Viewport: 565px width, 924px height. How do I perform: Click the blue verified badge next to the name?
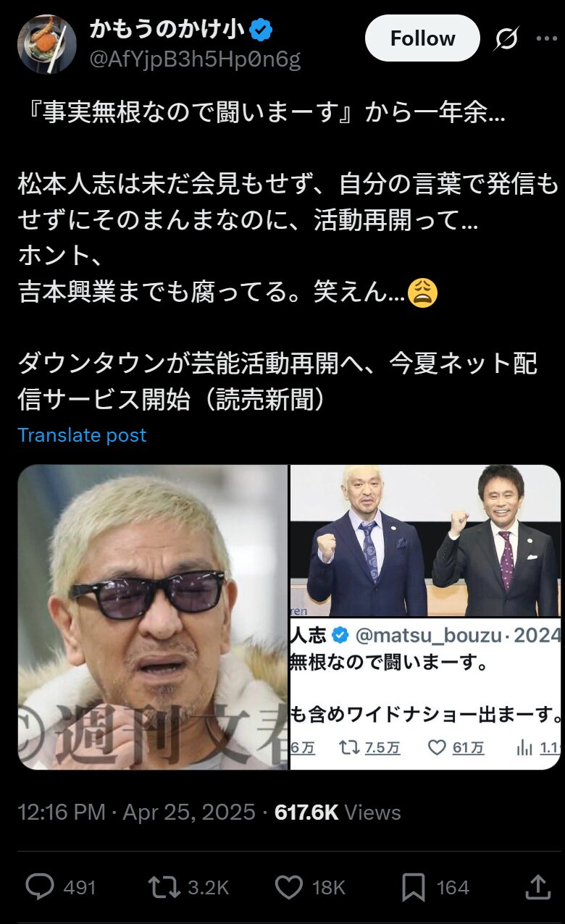(x=261, y=30)
